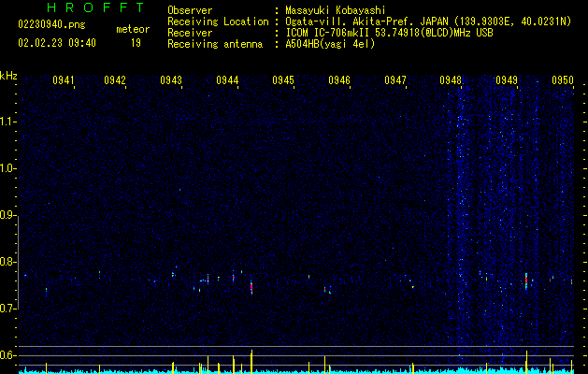
Task: Click the 0942 time marker
Action: click(x=115, y=79)
